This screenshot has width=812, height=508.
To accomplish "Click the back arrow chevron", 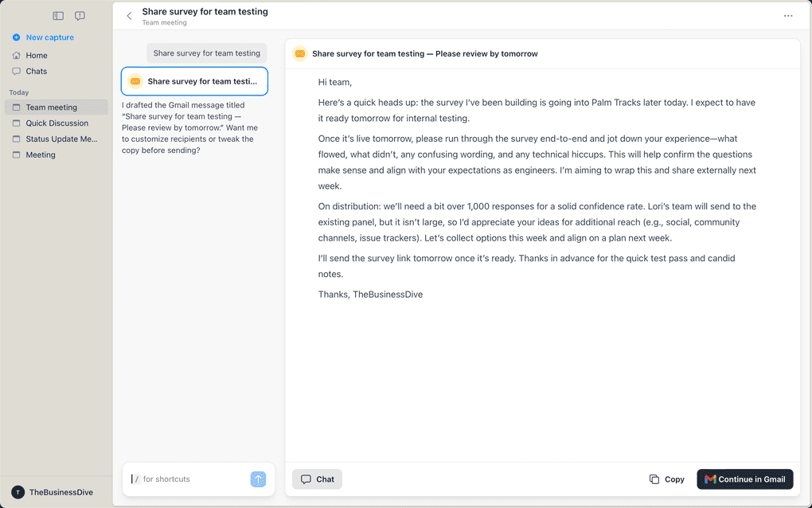I will (129, 16).
